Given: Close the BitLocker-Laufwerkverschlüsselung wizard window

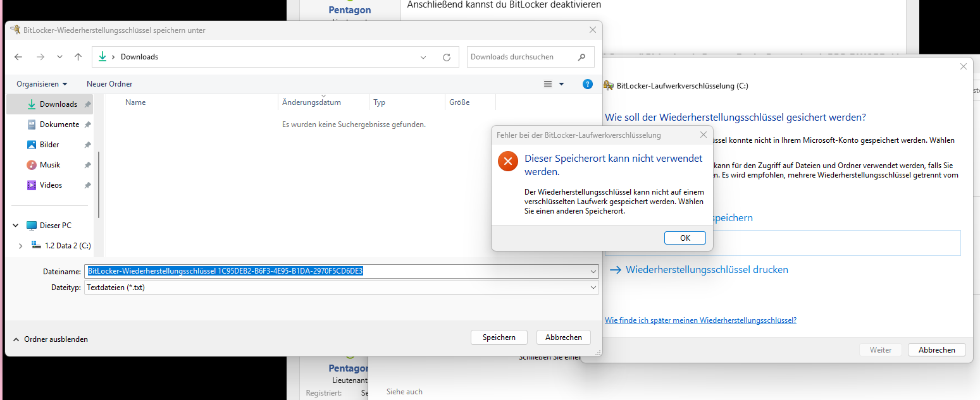Looking at the screenshot, I should click(964, 66).
